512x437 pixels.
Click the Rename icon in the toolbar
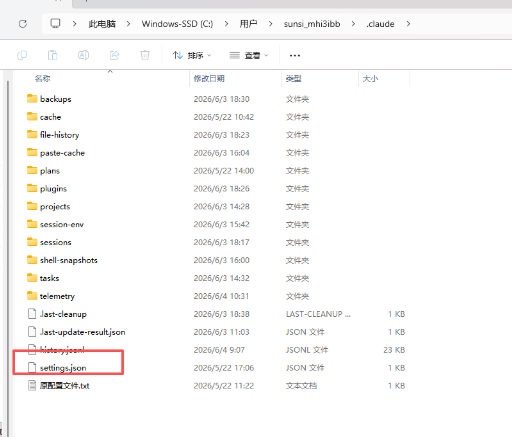(83, 55)
